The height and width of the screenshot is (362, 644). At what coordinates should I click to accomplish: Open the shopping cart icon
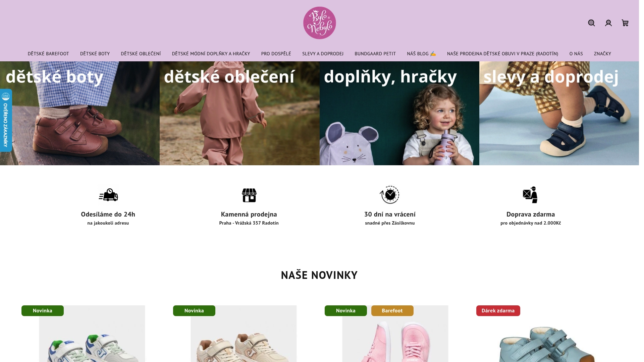coord(625,23)
